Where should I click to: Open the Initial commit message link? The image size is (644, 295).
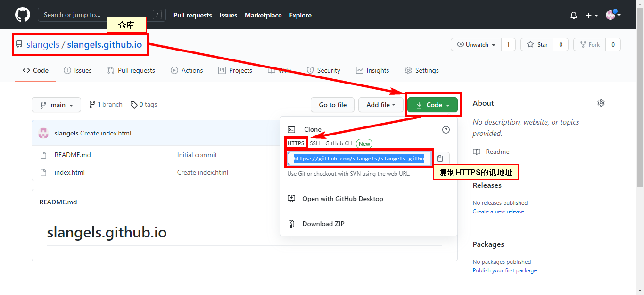tap(197, 155)
